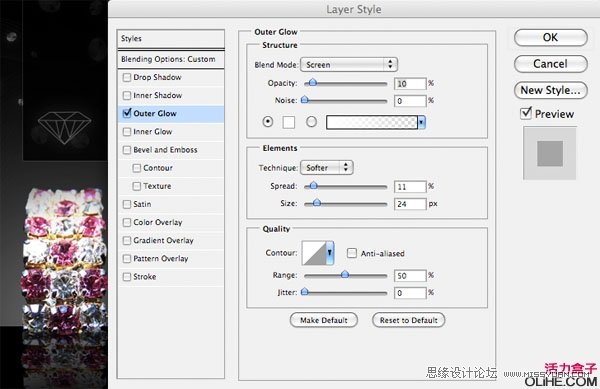600x389 pixels.
Task: Click the Spread slider handle
Action: click(313, 186)
